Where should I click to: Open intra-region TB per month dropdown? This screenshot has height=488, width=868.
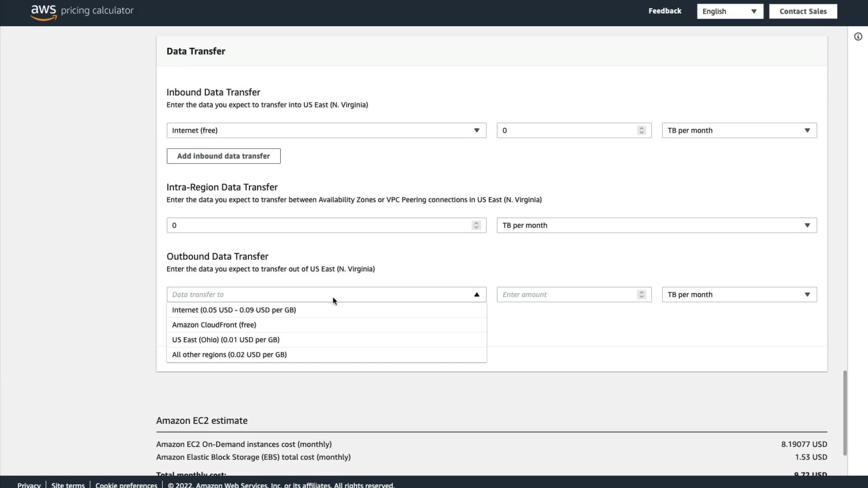[x=656, y=225]
